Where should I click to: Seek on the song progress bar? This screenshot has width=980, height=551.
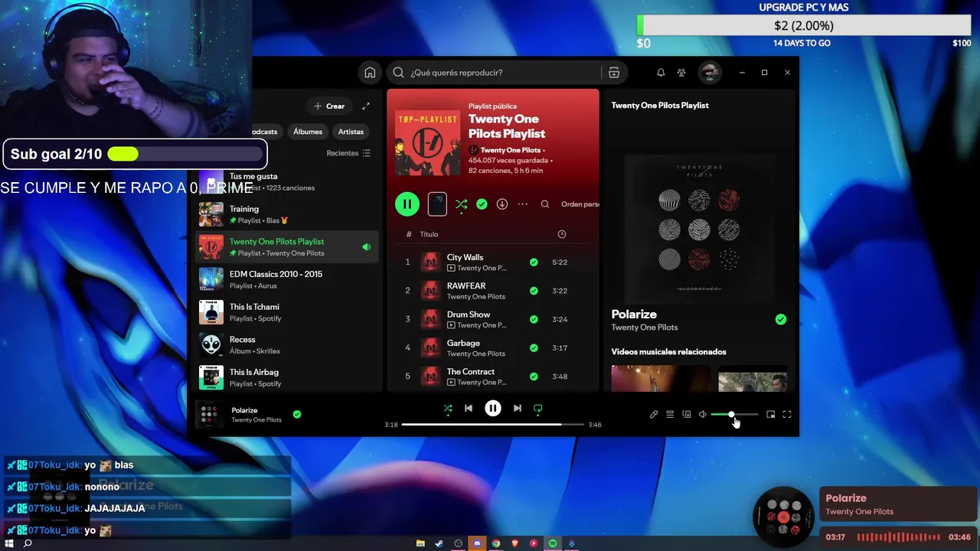pyautogui.click(x=493, y=425)
